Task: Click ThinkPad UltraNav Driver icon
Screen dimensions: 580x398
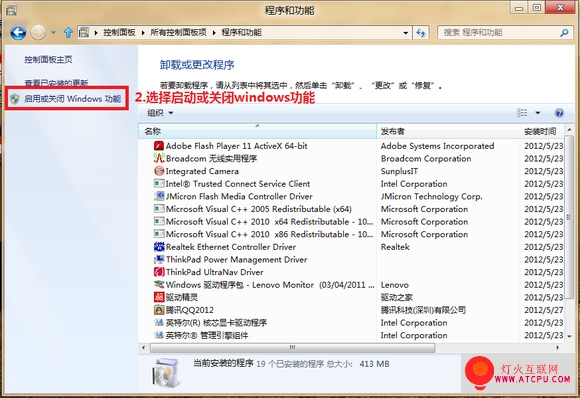Action: pyautogui.click(x=159, y=272)
